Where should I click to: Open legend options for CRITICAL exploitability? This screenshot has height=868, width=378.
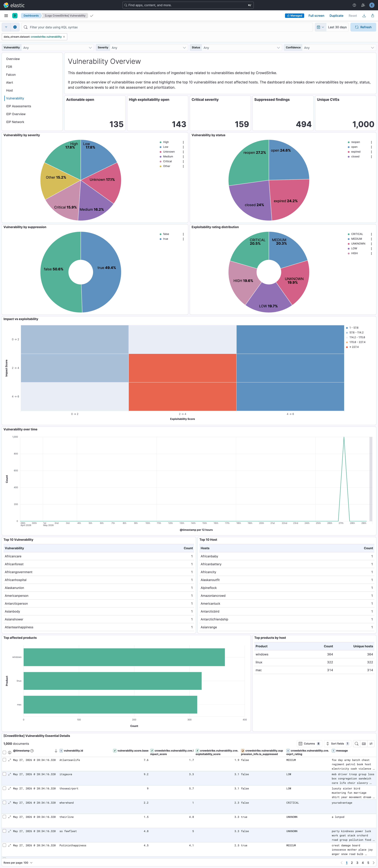[x=371, y=234]
